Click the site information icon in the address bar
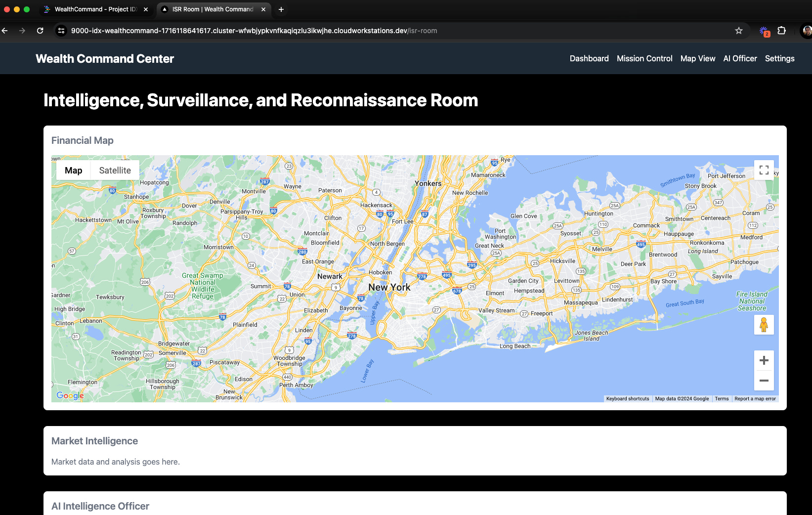This screenshot has width=812, height=515. point(61,31)
